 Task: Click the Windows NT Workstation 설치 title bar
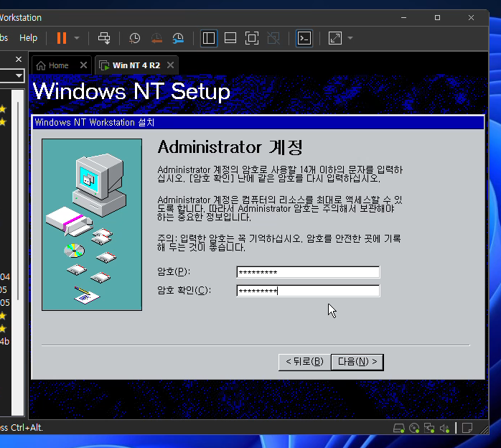click(x=258, y=122)
